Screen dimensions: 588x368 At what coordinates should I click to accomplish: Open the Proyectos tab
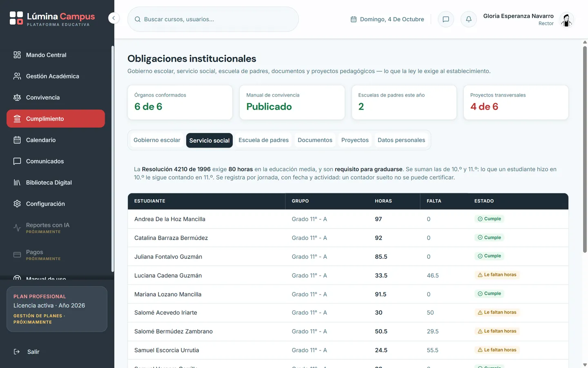(355, 140)
